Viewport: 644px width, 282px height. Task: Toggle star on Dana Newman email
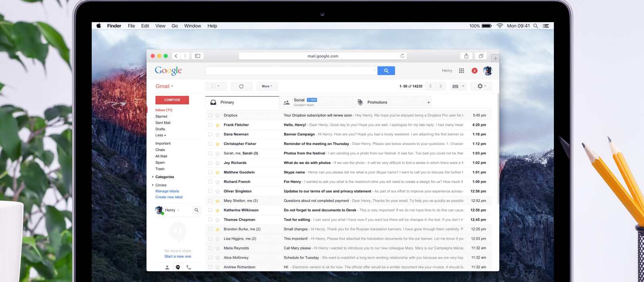tap(217, 135)
